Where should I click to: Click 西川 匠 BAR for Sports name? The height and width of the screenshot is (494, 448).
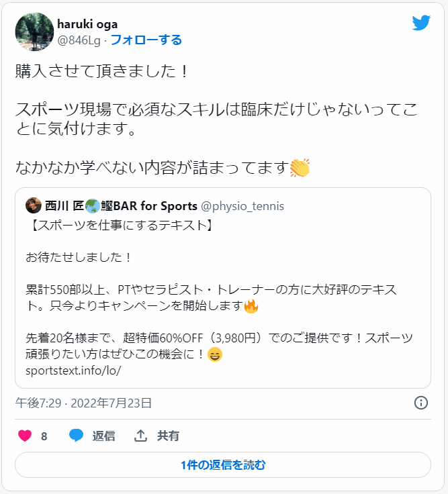click(121, 205)
